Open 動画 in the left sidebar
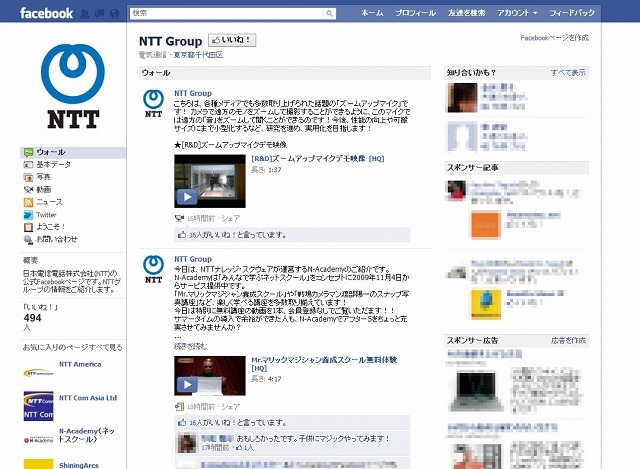The height and width of the screenshot is (469, 640). point(44,189)
